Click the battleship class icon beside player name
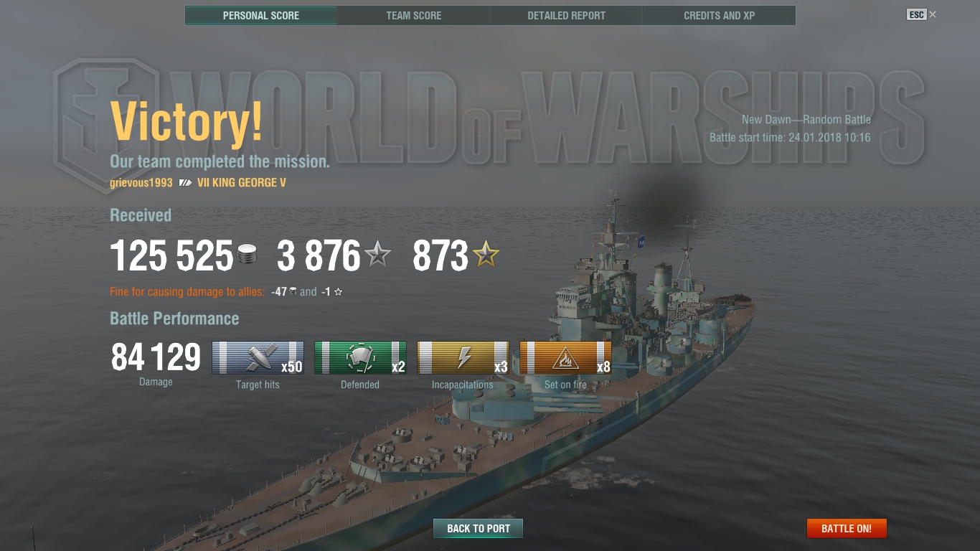This screenshot has width=980, height=551. (185, 183)
